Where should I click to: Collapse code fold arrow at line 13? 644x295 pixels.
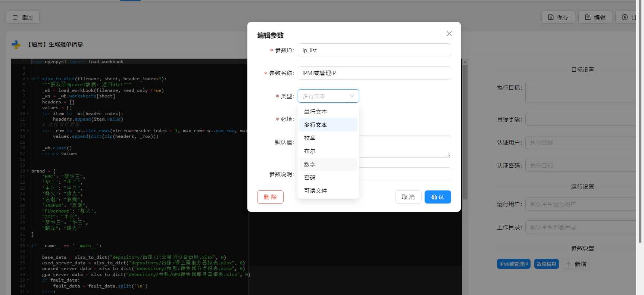tap(28, 131)
